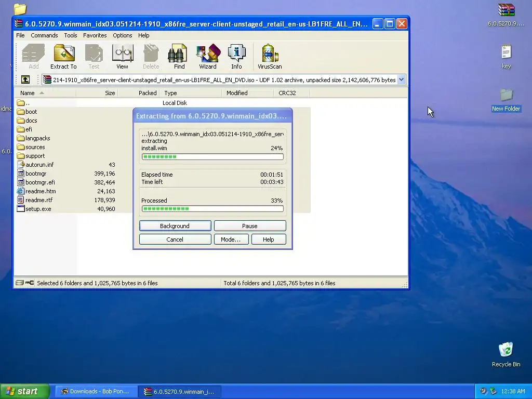Select the autorun.inf file
The image size is (532, 399).
[35, 165]
